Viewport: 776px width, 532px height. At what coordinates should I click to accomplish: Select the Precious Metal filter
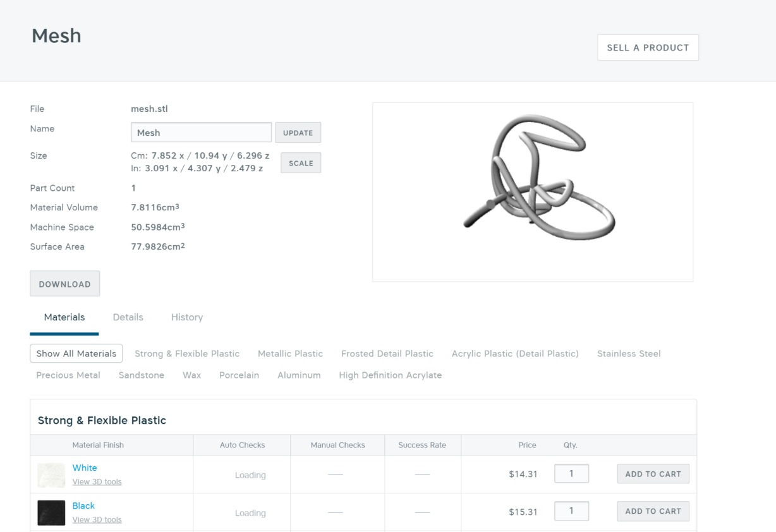coord(68,375)
